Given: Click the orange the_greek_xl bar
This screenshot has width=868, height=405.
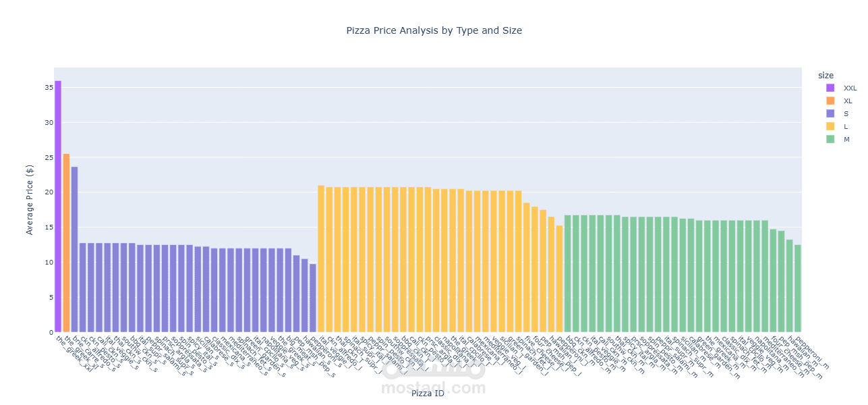Looking at the screenshot, I should [66, 243].
